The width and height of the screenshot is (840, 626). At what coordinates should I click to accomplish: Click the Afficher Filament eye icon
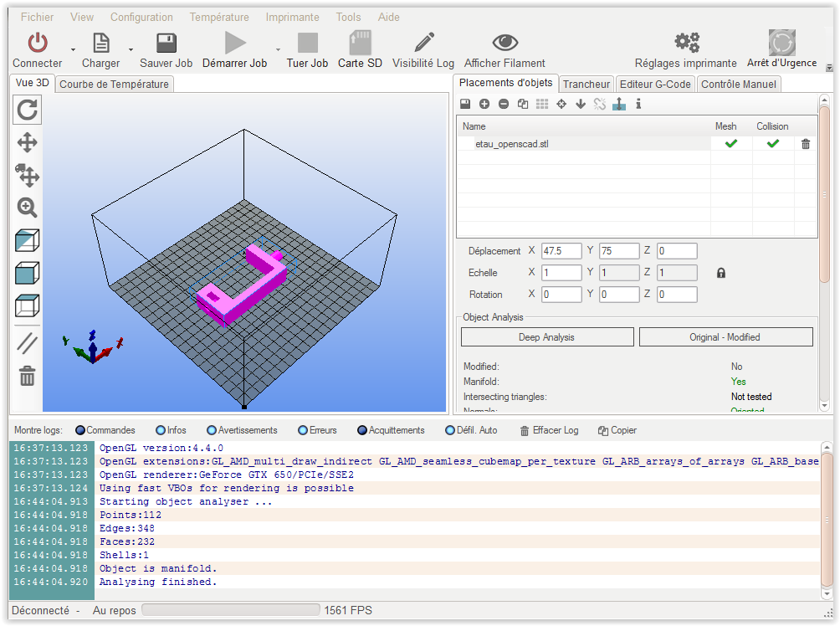[505, 43]
